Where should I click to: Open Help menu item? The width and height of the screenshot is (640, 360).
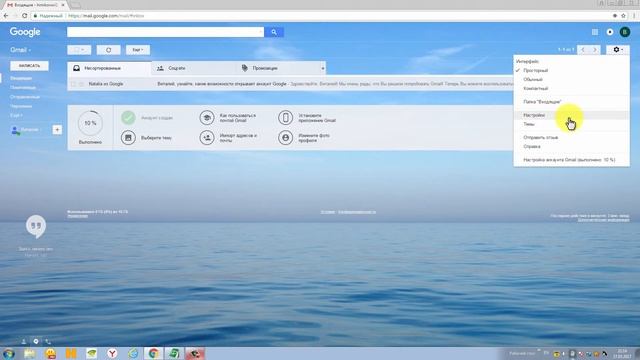click(571, 147)
